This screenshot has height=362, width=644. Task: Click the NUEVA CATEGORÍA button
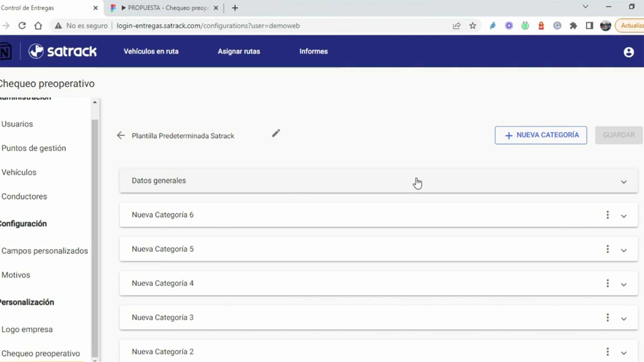(541, 135)
